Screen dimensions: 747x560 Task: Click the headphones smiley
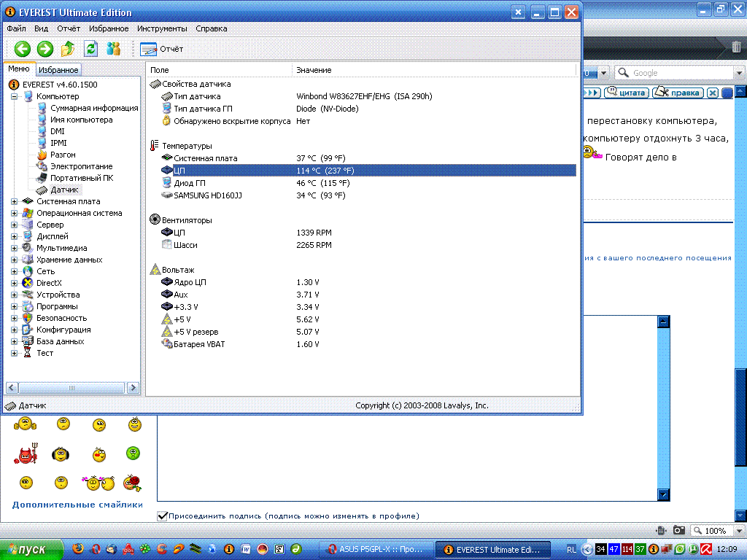(61, 454)
